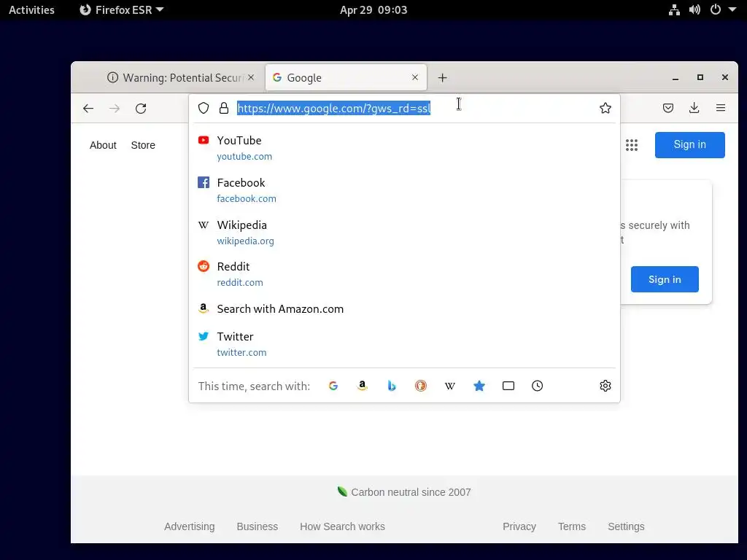747x560 pixels.
Task: Open How Search works link
Action: (343, 526)
